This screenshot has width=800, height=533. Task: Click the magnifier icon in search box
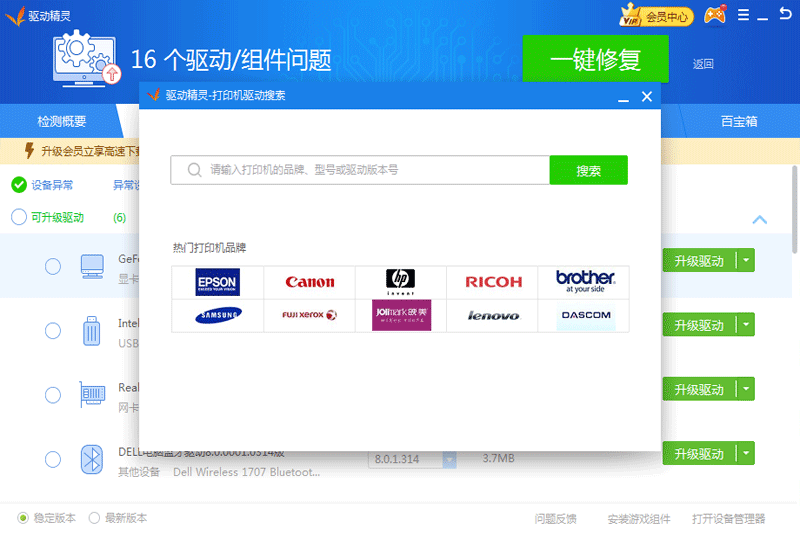pos(194,170)
